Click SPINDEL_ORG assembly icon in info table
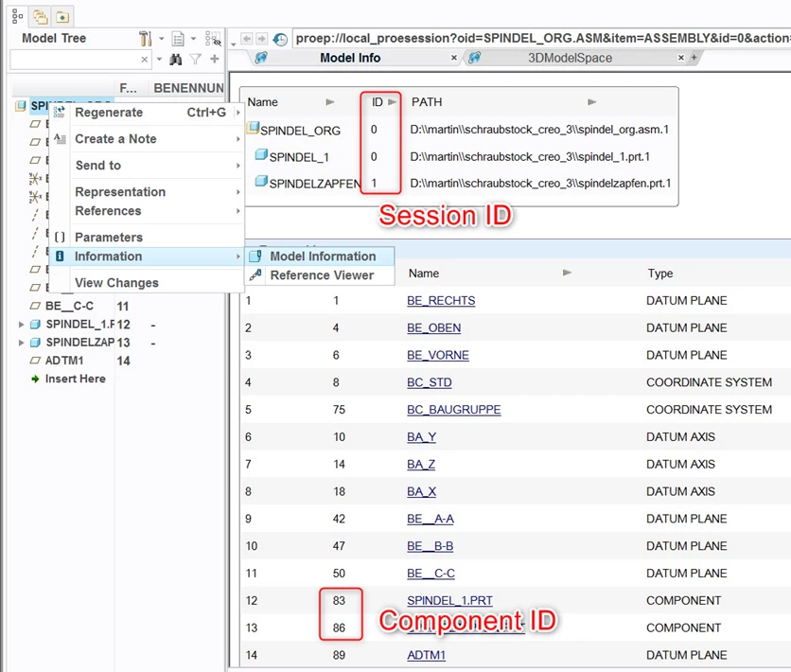The image size is (791, 672). [253, 128]
